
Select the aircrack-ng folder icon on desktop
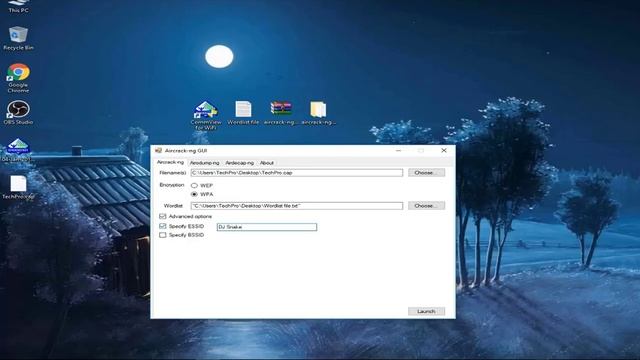coord(318,113)
